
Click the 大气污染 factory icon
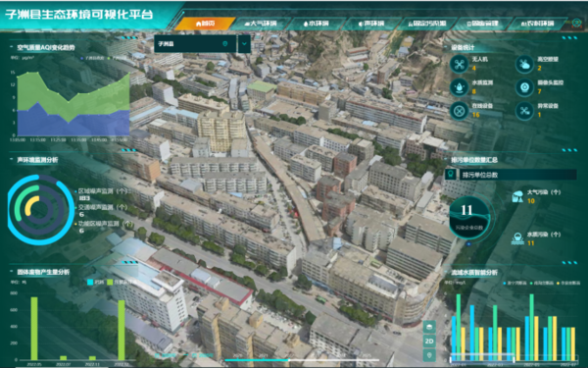pos(517,196)
